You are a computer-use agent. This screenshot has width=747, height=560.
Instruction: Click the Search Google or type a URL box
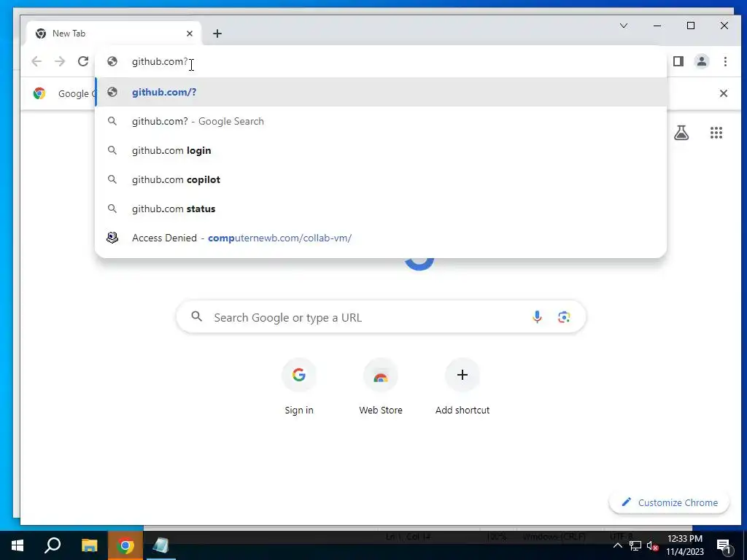tap(381, 317)
